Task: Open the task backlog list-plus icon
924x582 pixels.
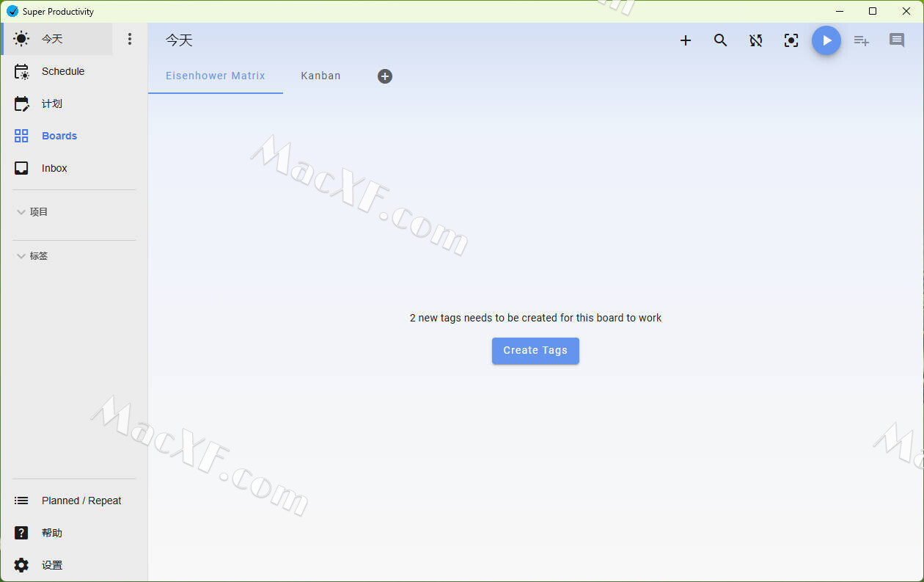Action: (x=862, y=40)
